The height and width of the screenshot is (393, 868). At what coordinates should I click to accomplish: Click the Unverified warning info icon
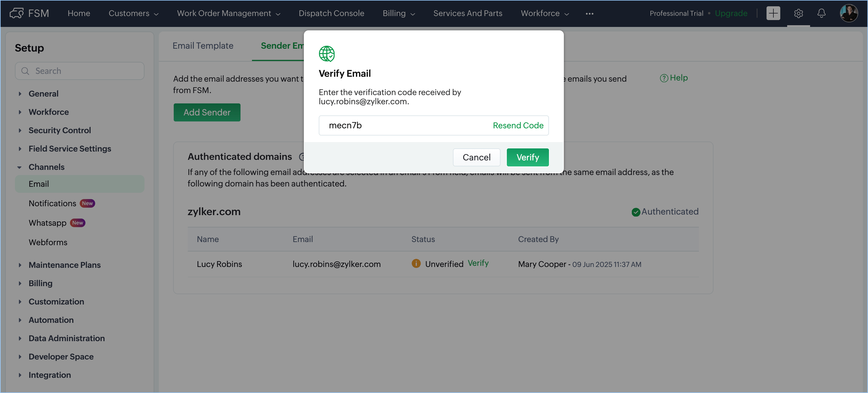click(x=416, y=264)
